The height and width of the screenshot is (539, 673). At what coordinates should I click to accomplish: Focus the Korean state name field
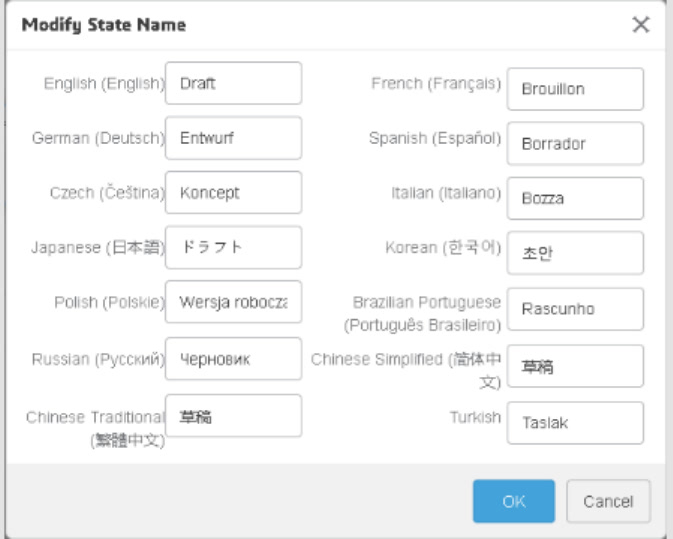point(575,254)
